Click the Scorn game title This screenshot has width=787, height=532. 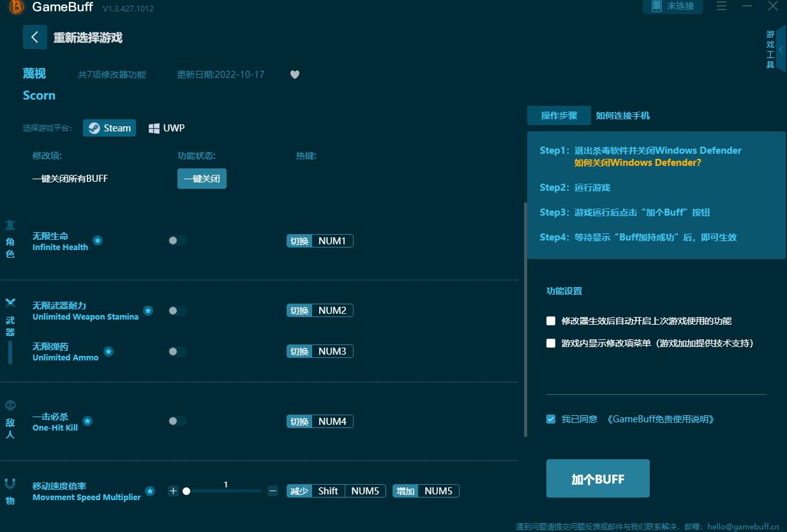(x=39, y=96)
